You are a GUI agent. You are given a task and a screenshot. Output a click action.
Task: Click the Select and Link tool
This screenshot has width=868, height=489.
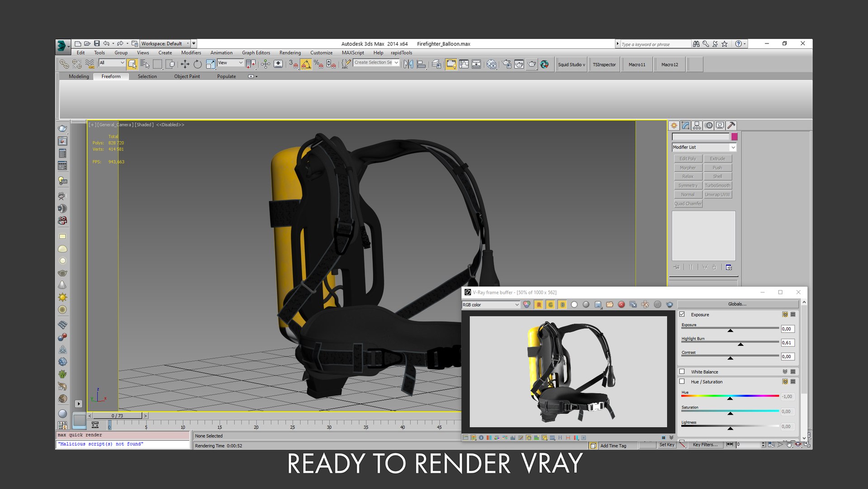click(64, 64)
